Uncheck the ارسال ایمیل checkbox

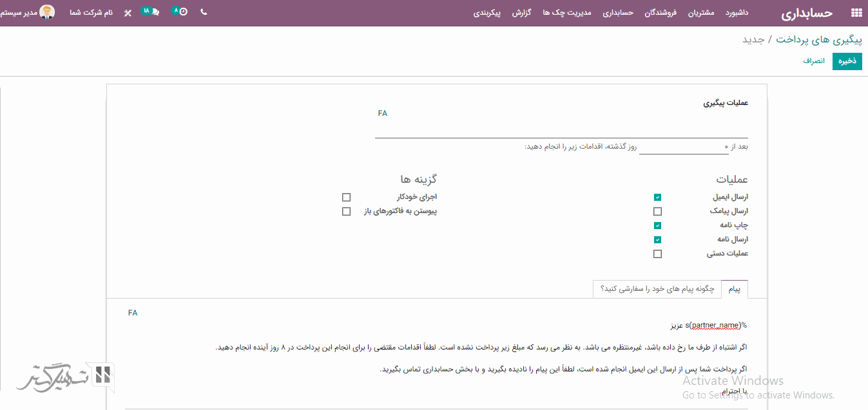[657, 198]
